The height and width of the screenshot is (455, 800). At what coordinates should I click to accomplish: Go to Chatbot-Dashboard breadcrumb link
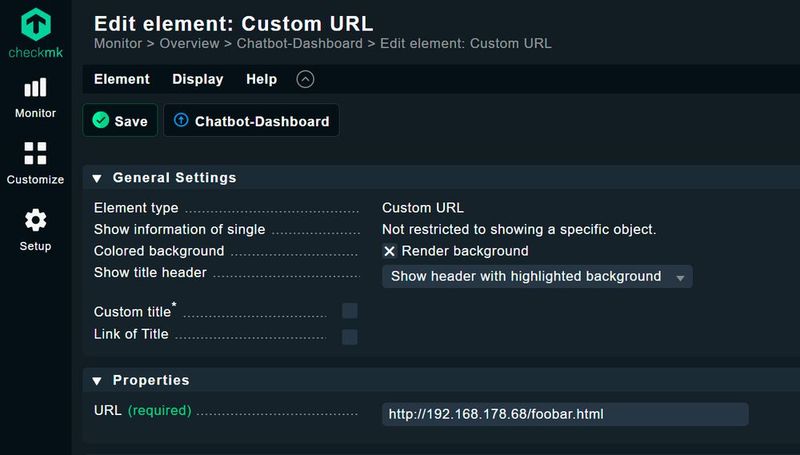(299, 43)
